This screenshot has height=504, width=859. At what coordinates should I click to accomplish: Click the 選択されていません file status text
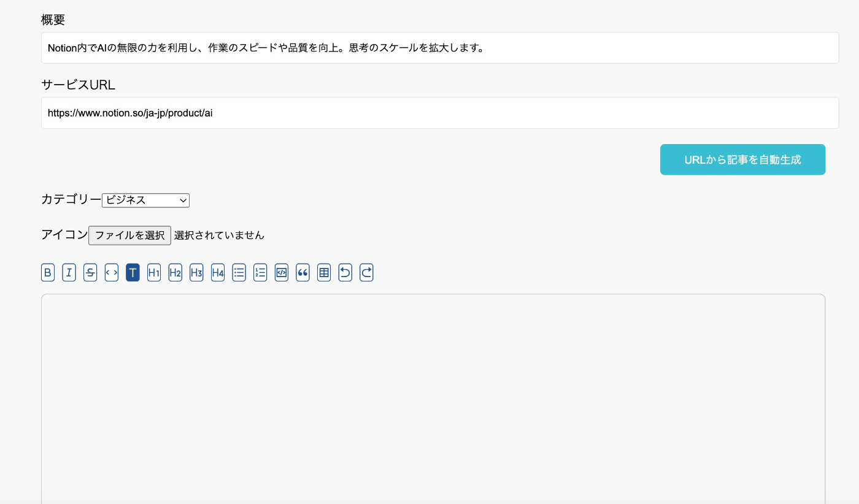coord(219,235)
